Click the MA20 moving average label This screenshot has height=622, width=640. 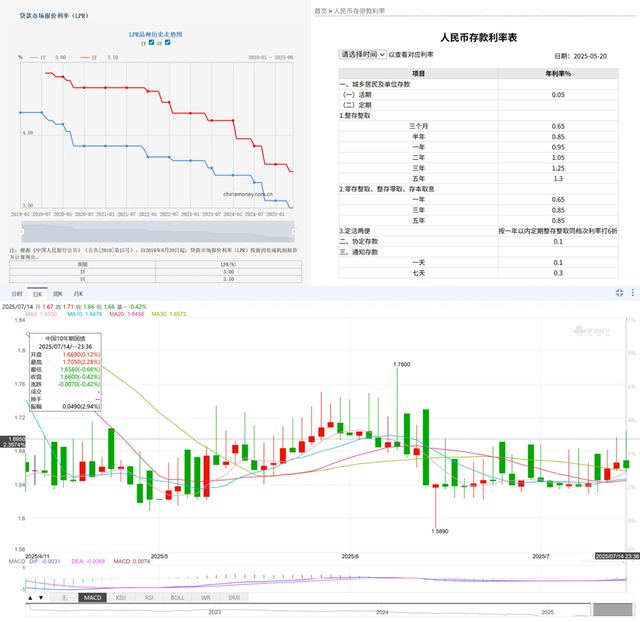click(x=127, y=314)
